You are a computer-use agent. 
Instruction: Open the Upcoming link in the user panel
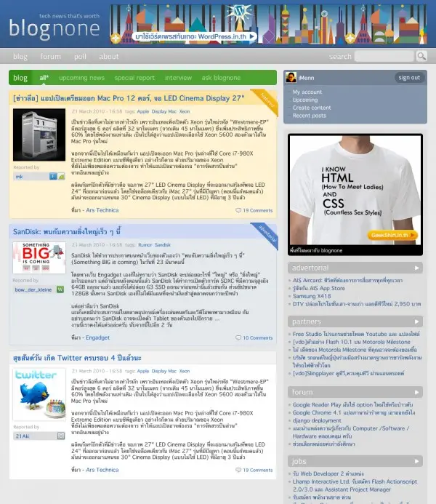[305, 100]
